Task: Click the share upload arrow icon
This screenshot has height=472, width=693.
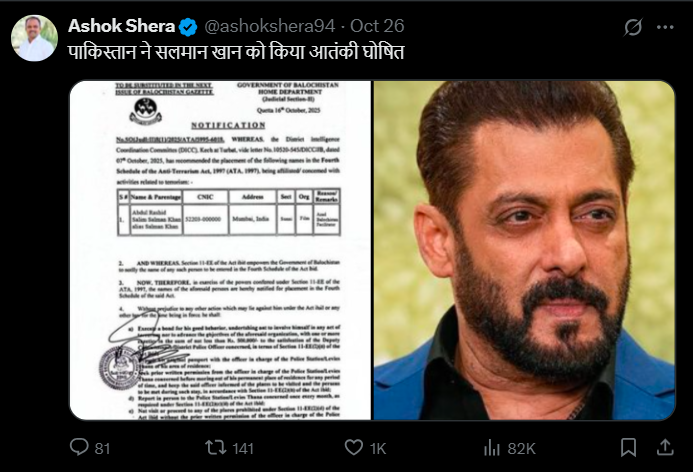Action: pyautogui.click(x=665, y=447)
